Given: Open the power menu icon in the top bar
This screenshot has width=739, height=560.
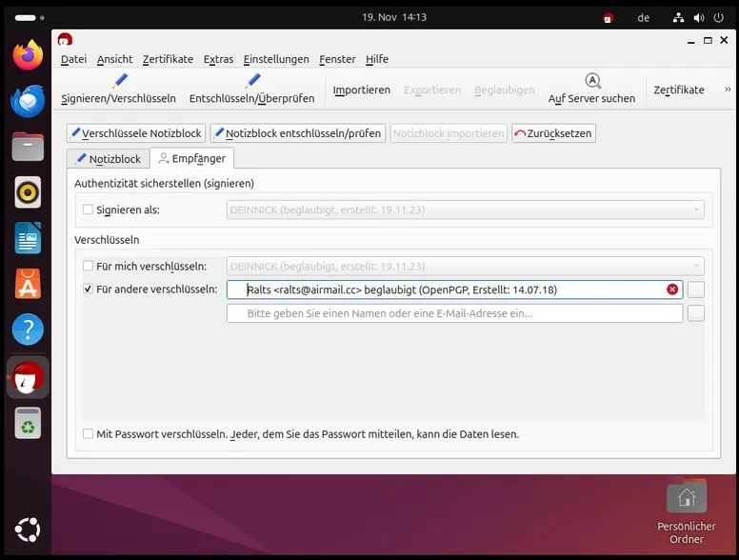Looking at the screenshot, I should click(x=718, y=17).
